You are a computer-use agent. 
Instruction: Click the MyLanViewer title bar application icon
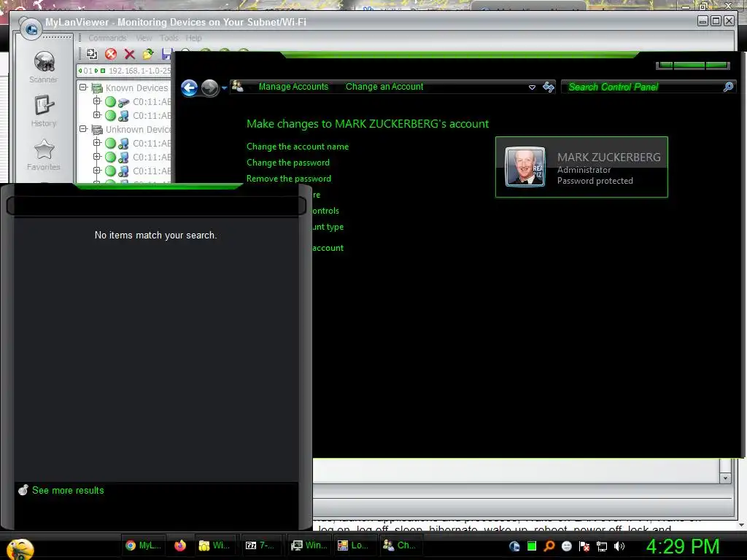coord(31,29)
